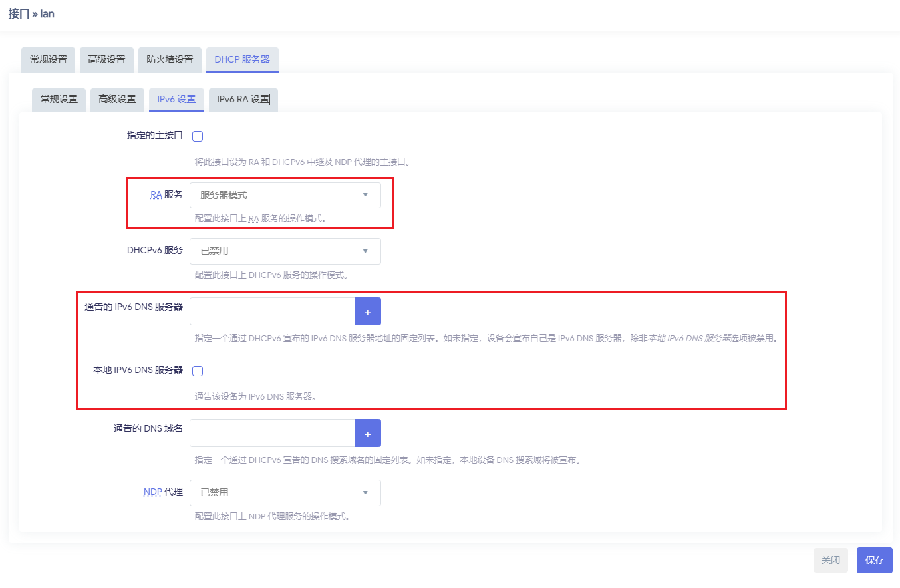
Task: Open the IPv6 RA 设置 sub-tab
Action: coord(243,100)
